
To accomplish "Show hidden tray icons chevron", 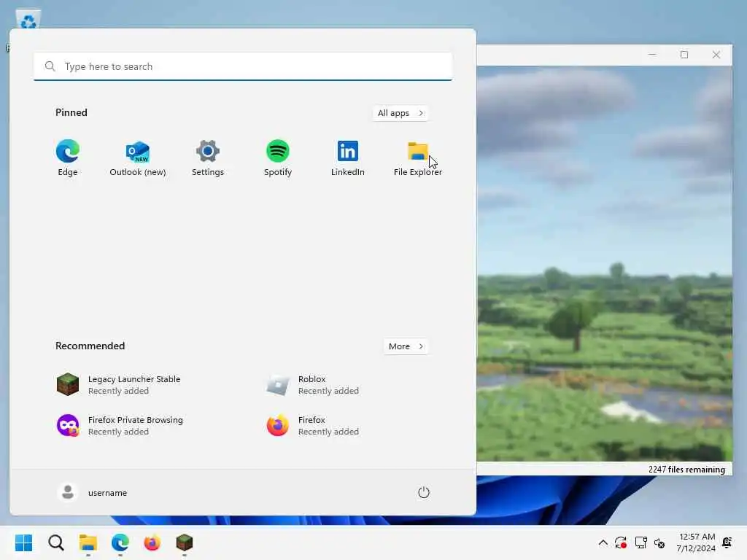I will coord(603,542).
